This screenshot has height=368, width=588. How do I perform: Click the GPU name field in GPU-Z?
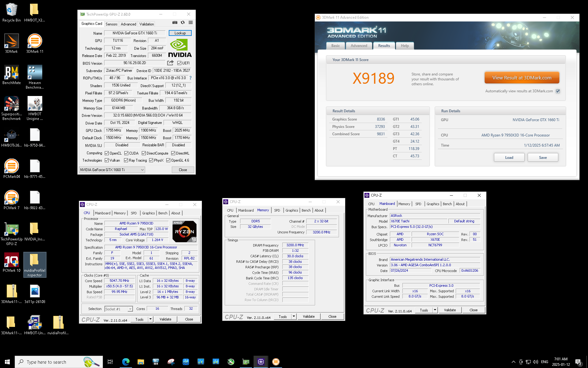tap(135, 33)
